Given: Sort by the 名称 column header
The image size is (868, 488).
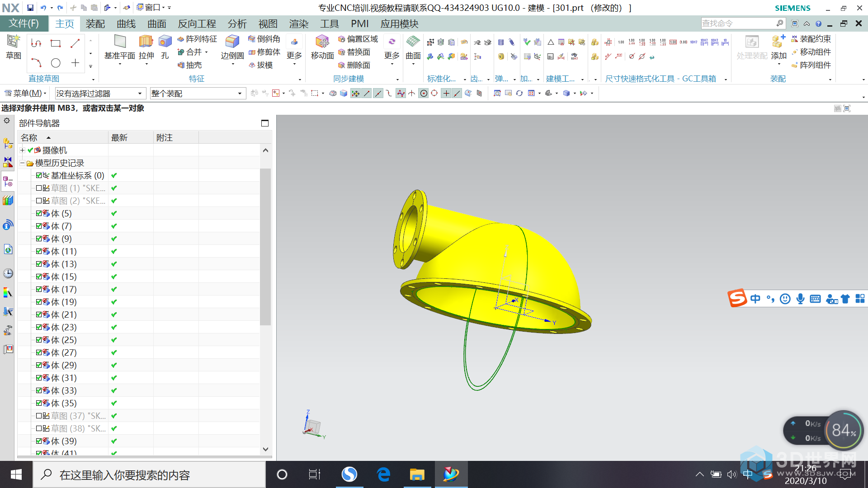Looking at the screenshot, I should (x=63, y=137).
